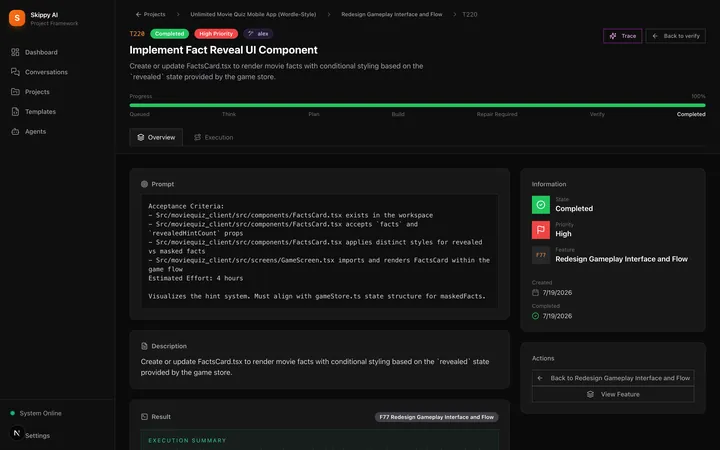Click the Result section icon
This screenshot has height=450, width=720.
pyautogui.click(x=144, y=417)
